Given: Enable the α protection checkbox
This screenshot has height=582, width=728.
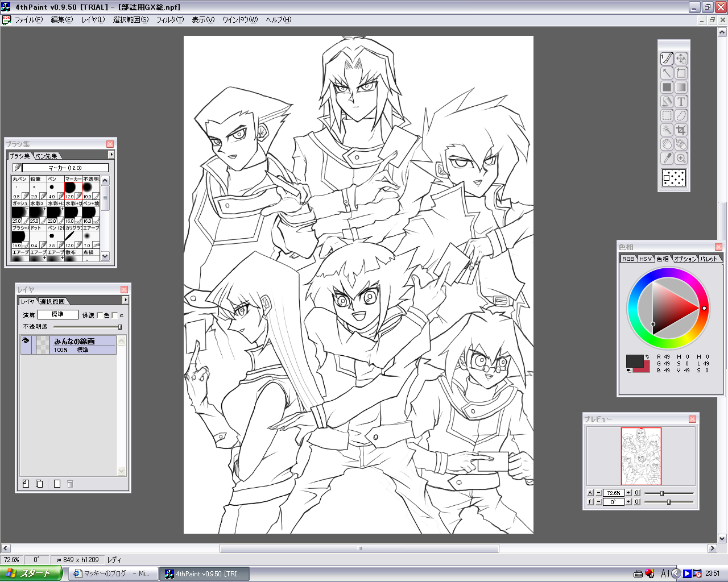Looking at the screenshot, I should [x=115, y=315].
